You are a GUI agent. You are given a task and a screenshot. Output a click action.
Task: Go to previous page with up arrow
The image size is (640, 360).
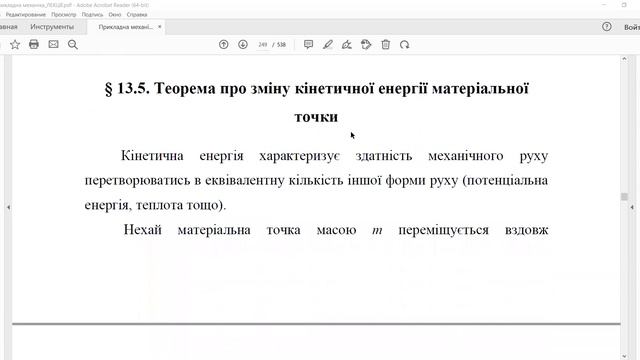pos(224,44)
